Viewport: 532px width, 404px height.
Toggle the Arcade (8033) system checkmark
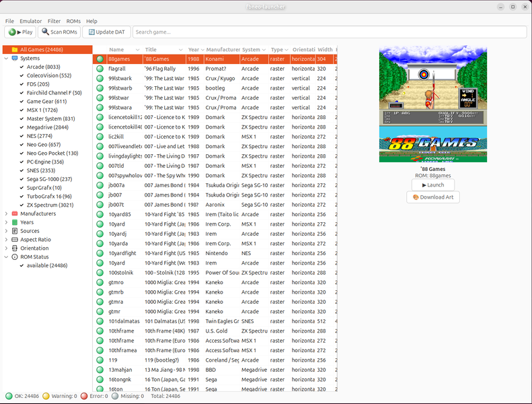[22, 67]
